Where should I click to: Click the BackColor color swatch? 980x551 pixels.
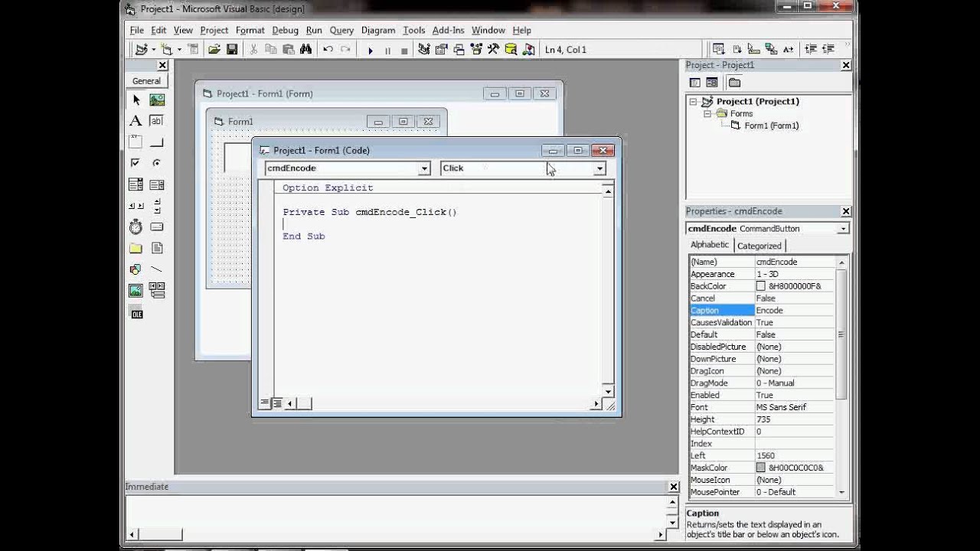[x=760, y=286]
